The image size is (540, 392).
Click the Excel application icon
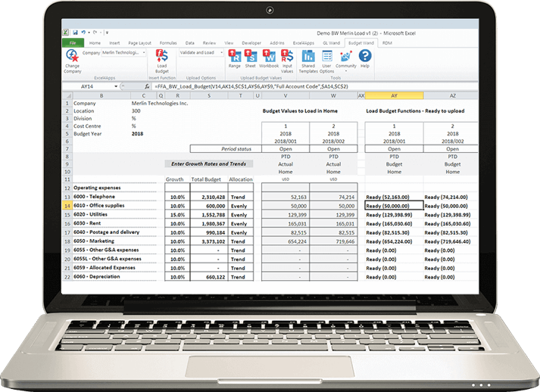point(65,33)
